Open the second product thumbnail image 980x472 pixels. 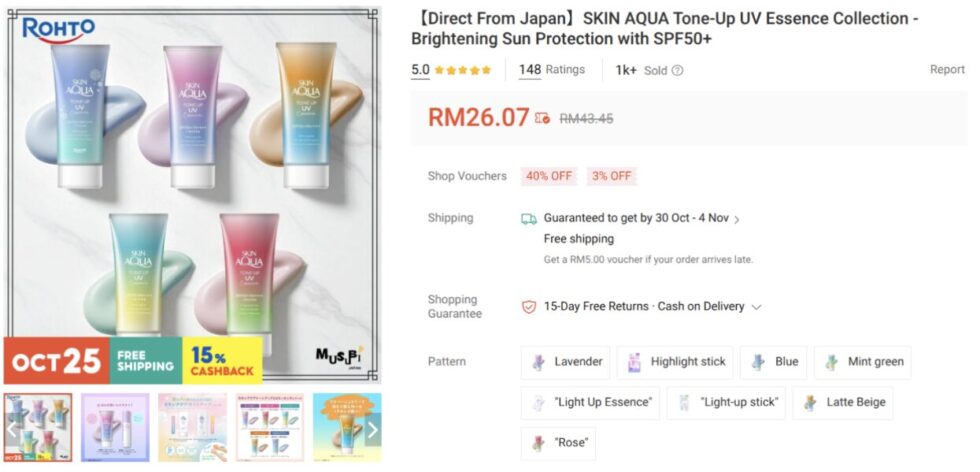[x=115, y=428]
